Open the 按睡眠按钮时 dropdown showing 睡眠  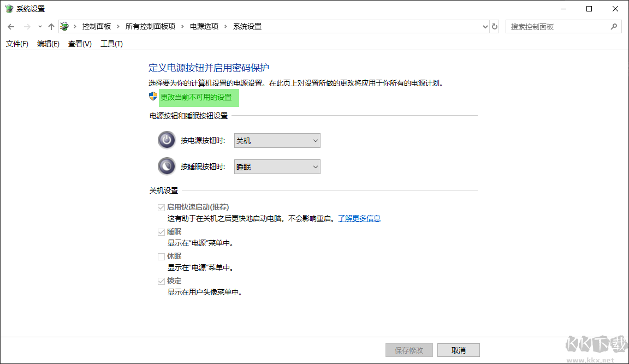(x=277, y=166)
